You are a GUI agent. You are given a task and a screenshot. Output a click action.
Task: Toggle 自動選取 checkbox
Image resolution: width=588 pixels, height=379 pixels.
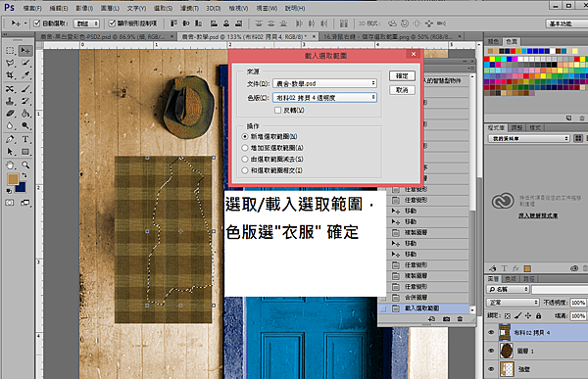pos(37,24)
